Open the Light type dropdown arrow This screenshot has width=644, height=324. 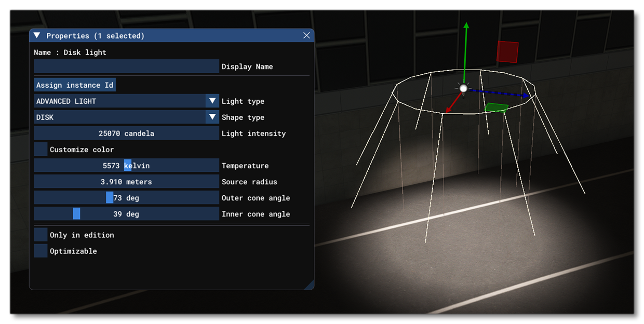coord(212,101)
